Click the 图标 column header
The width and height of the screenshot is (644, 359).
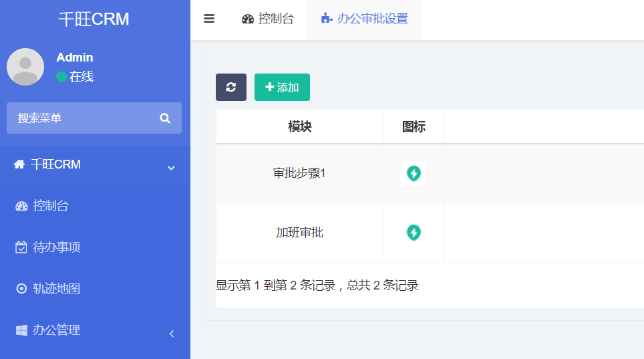pyautogui.click(x=414, y=126)
